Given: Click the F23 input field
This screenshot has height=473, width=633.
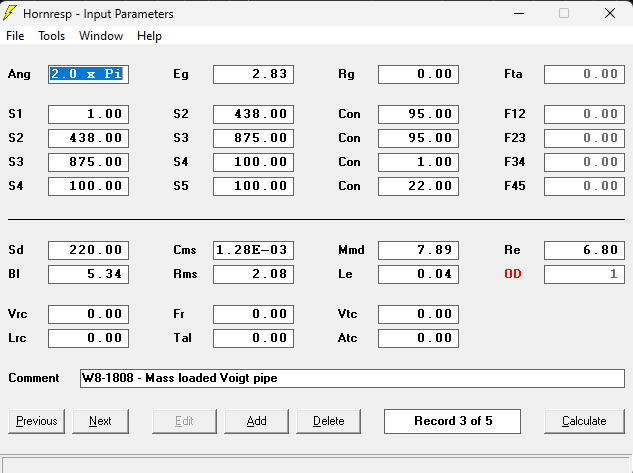Looking at the screenshot, I should pos(585,138).
